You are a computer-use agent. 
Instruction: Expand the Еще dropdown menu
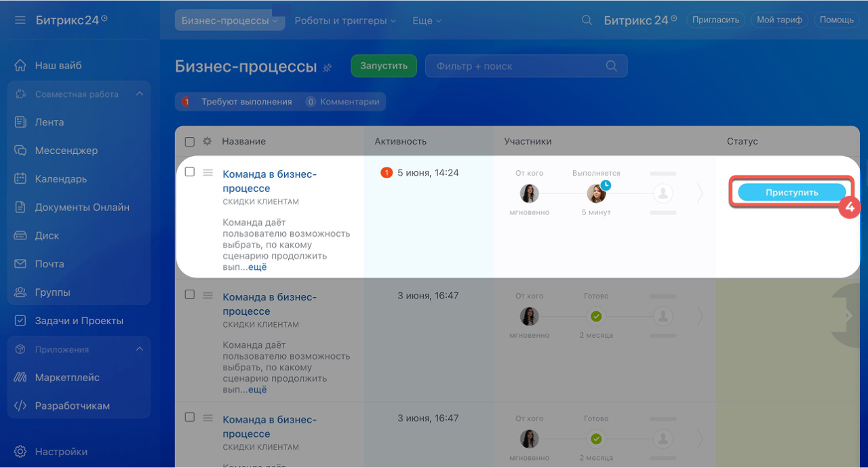click(427, 20)
